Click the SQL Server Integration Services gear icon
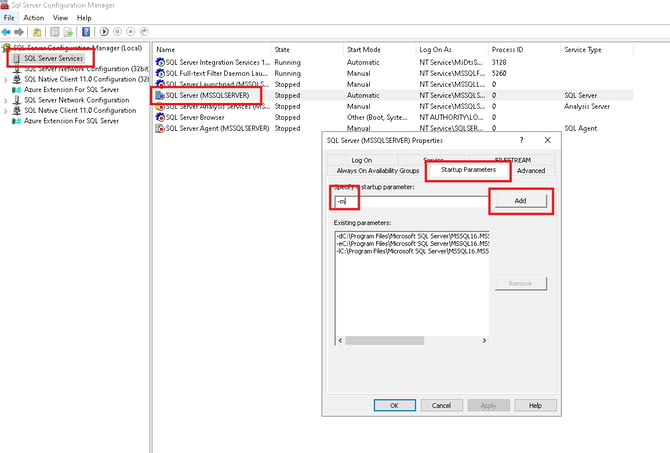The width and height of the screenshot is (670, 453). point(160,62)
